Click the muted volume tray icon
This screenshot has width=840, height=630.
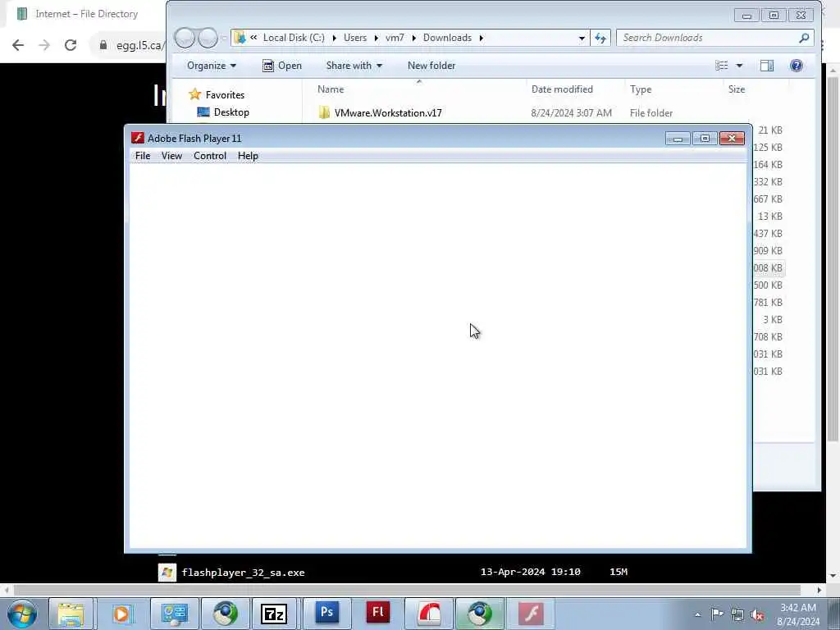(x=757, y=614)
